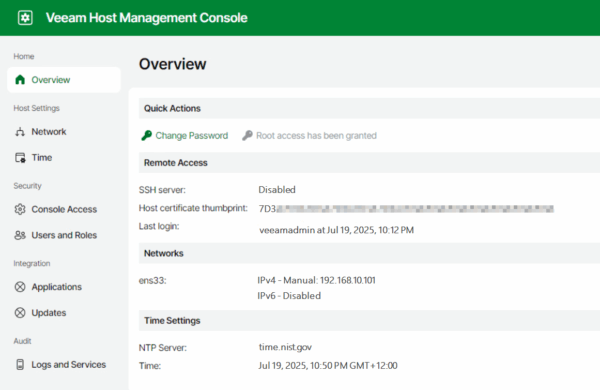Image resolution: width=600 pixels, height=390 pixels.
Task: Click the Updates circle-x icon
Action: tap(20, 313)
